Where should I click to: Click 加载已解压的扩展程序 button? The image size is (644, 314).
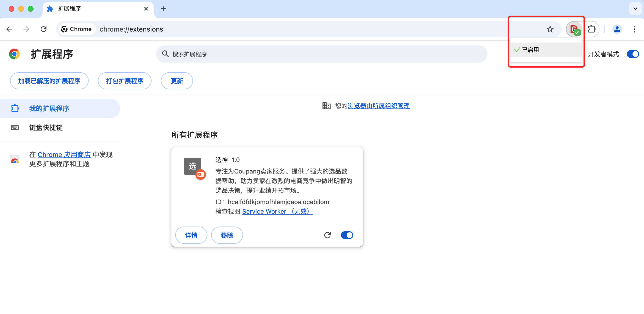coord(49,81)
